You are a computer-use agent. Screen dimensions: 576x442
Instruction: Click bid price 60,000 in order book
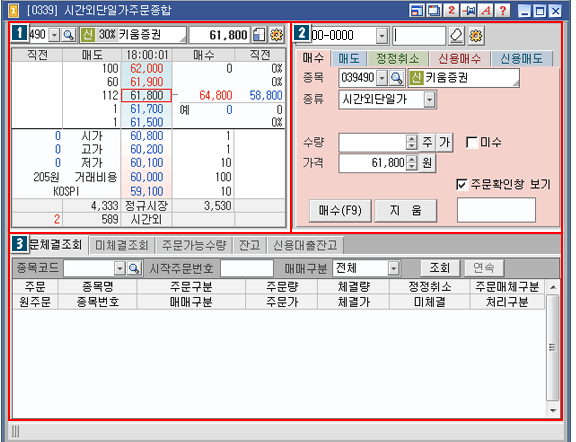[147, 177]
